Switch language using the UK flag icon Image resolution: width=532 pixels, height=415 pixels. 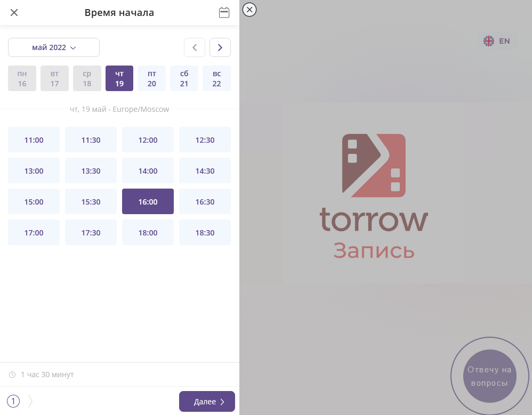[489, 41]
